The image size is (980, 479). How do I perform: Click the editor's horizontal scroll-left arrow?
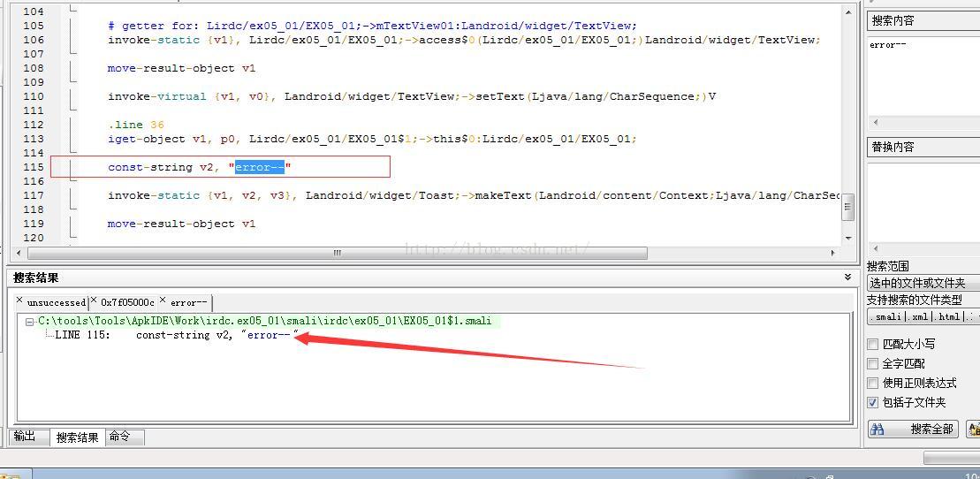pyautogui.click(x=19, y=254)
